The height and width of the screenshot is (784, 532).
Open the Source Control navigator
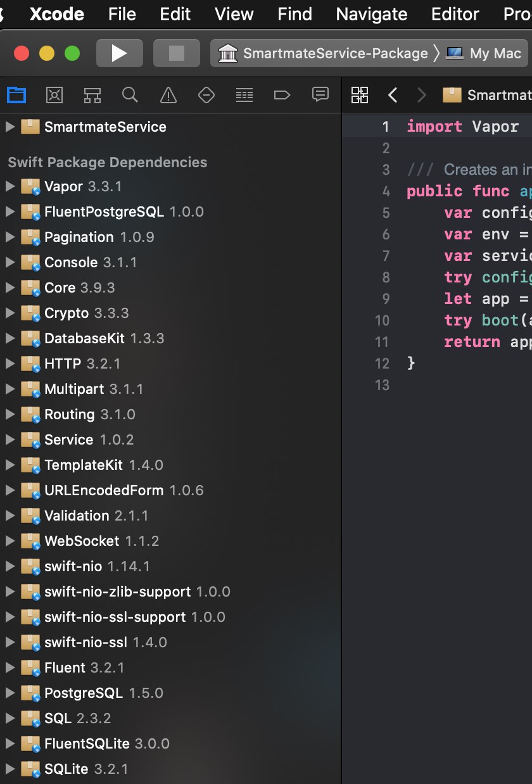pyautogui.click(x=54, y=95)
